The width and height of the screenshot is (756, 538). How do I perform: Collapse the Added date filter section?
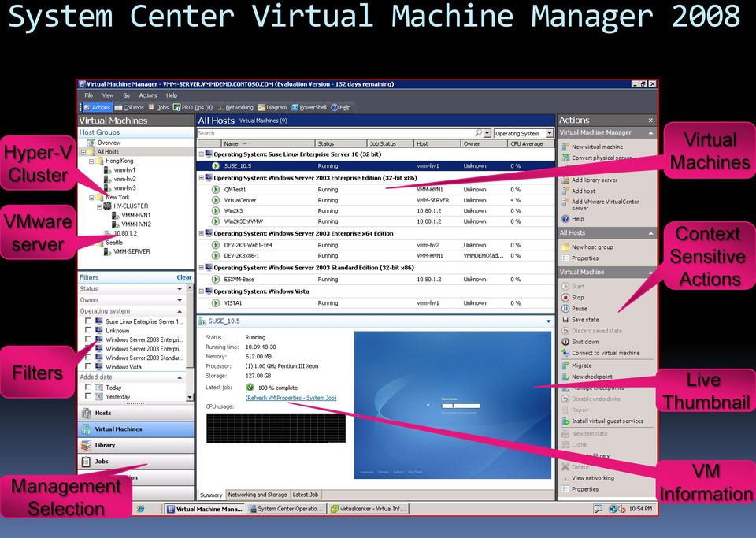pos(180,377)
